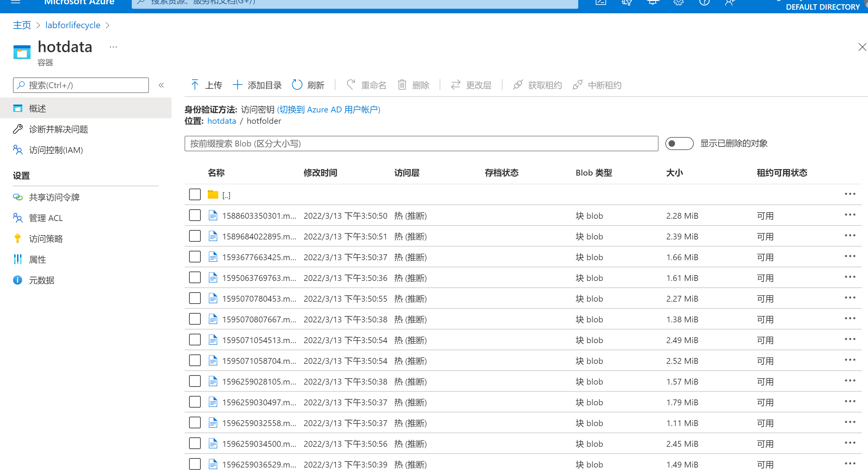Viewport: 868px width, 474px height.
Task: Click Break lease (中断租约)
Action: (x=597, y=85)
